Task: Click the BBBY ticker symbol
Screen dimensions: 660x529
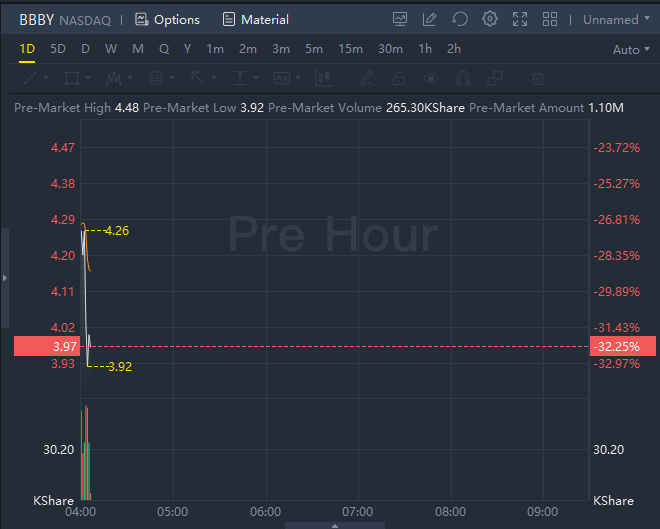Action: [x=37, y=20]
